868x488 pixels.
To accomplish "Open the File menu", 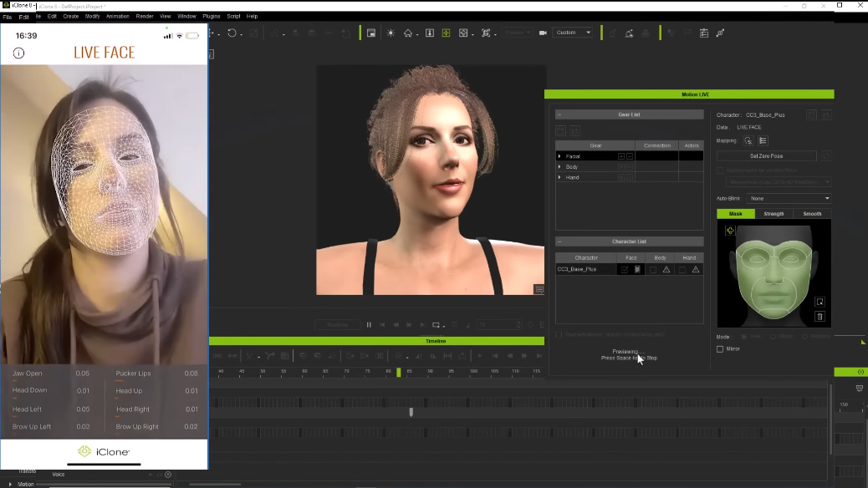I will coord(8,17).
